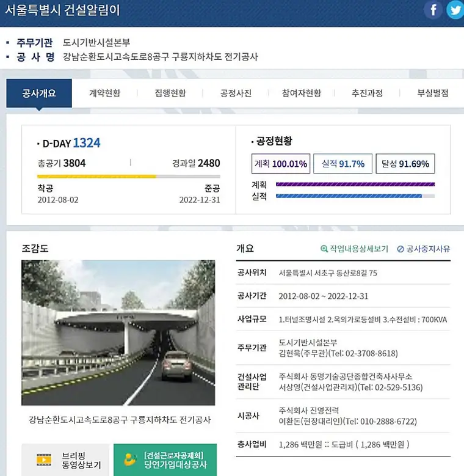Click 주식회사 진영전력 text
The width and height of the screenshot is (464, 476).
[309, 411]
